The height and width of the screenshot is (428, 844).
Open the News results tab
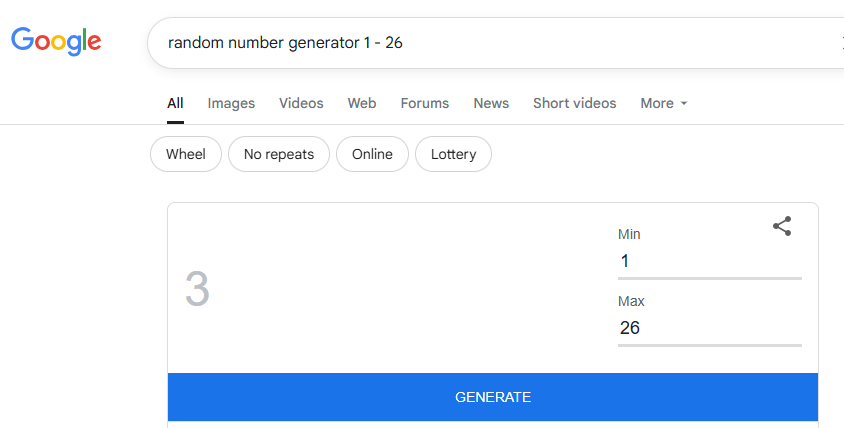tap(491, 103)
